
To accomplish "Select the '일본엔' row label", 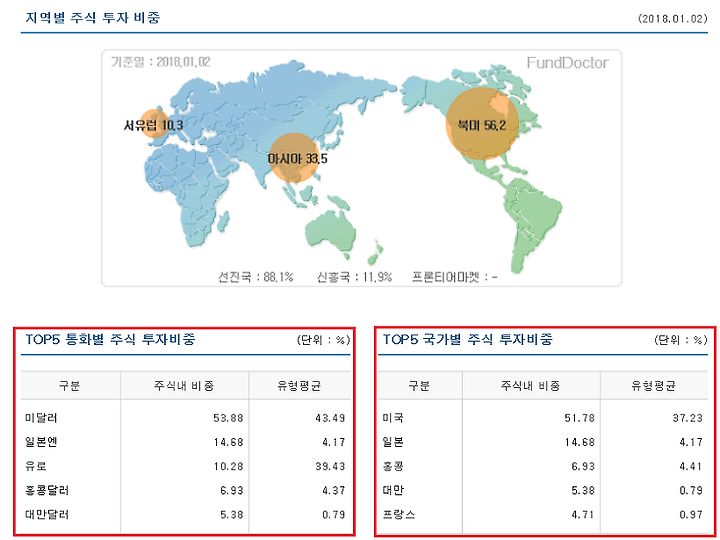I will pos(41,442).
